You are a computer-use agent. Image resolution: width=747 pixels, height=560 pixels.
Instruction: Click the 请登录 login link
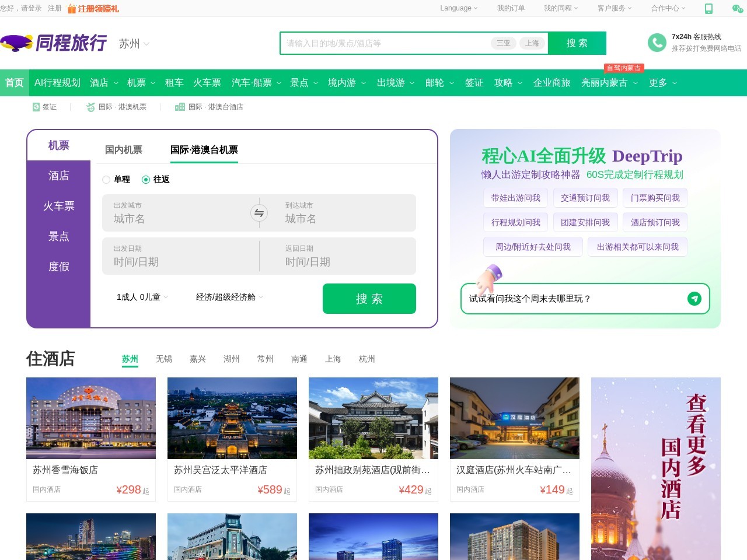[30, 9]
